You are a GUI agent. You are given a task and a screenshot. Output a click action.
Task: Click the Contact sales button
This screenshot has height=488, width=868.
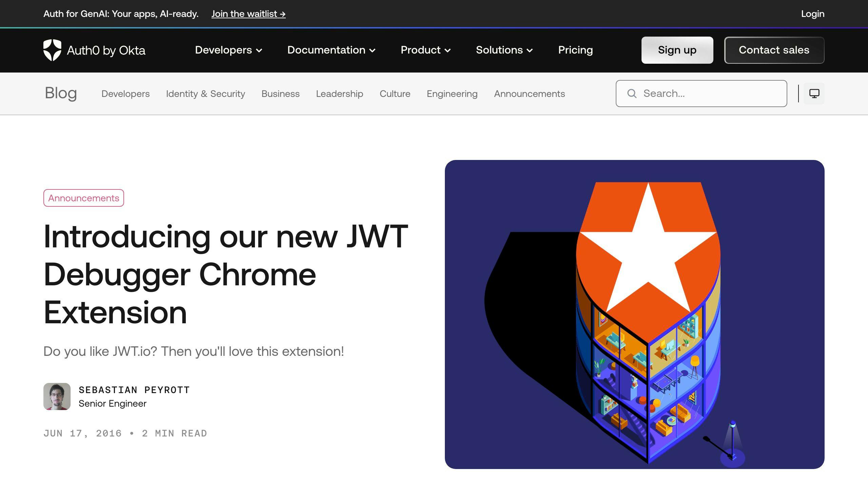click(x=774, y=50)
